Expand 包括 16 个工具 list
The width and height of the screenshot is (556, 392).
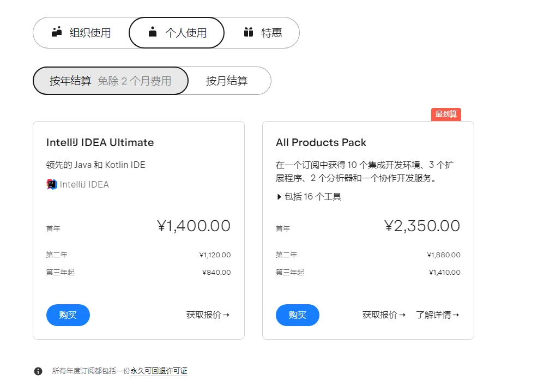[309, 197]
